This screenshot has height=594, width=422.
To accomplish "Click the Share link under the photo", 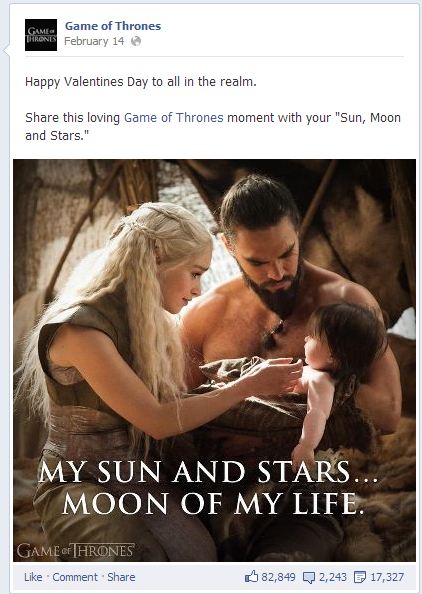I will [x=121, y=577].
